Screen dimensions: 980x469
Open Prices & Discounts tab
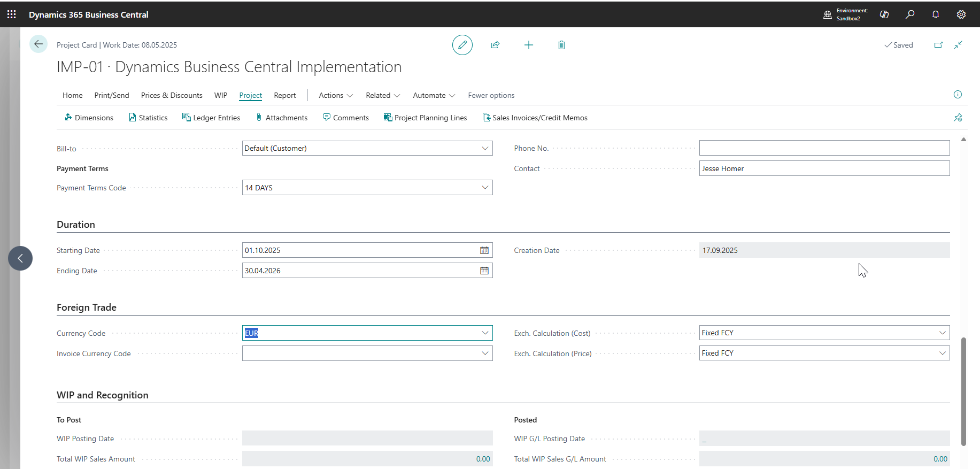click(172, 95)
